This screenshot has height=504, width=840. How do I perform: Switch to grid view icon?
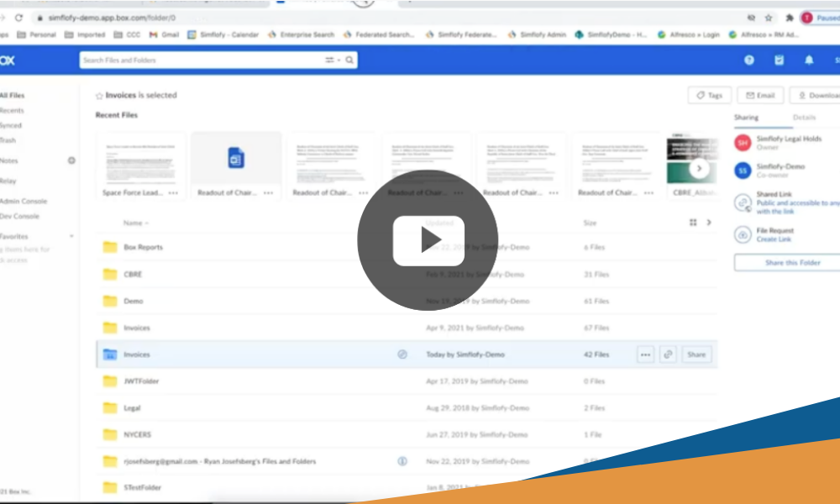point(693,223)
